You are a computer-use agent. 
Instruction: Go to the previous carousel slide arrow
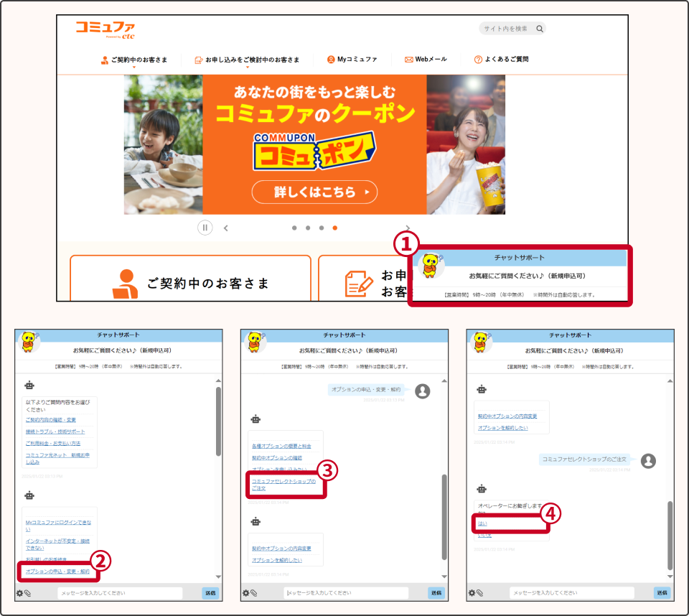(226, 228)
